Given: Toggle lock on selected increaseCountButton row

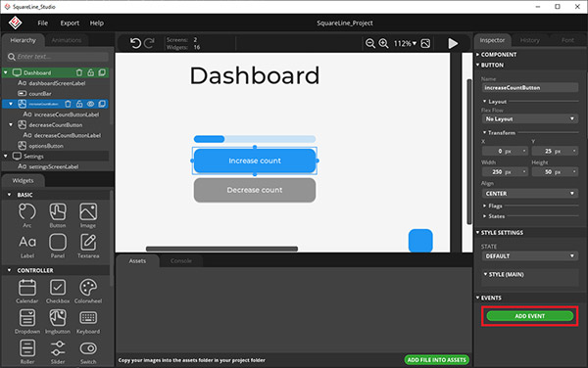Looking at the screenshot, I should [x=79, y=104].
